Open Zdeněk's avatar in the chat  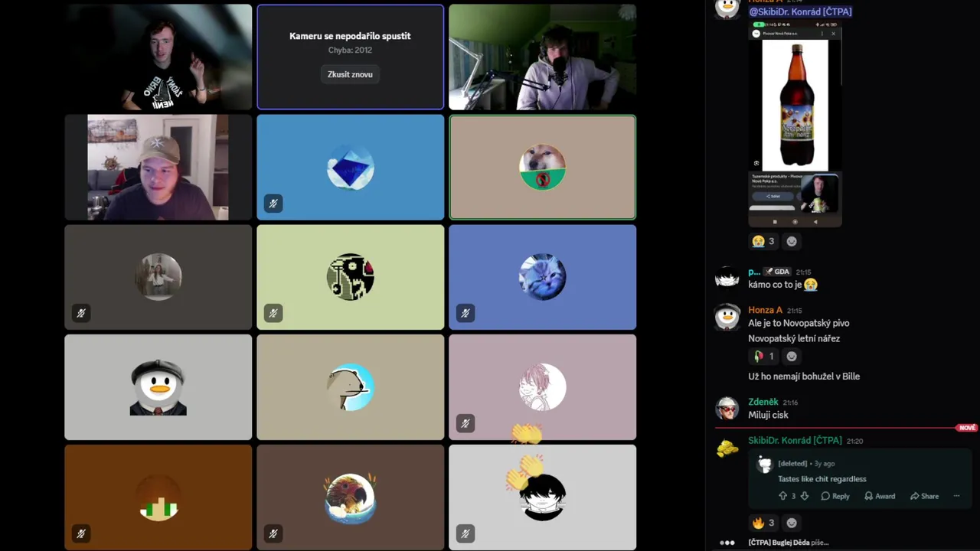click(x=727, y=408)
